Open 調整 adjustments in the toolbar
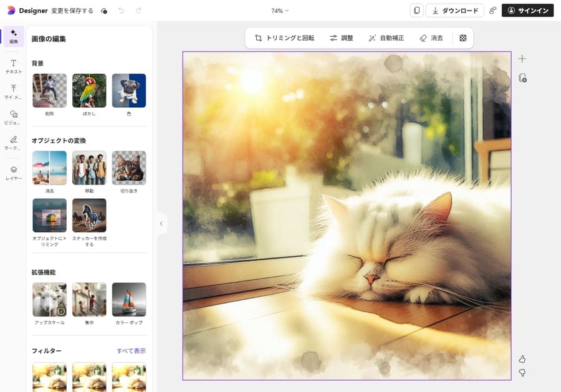The width and height of the screenshot is (561, 392). 341,38
